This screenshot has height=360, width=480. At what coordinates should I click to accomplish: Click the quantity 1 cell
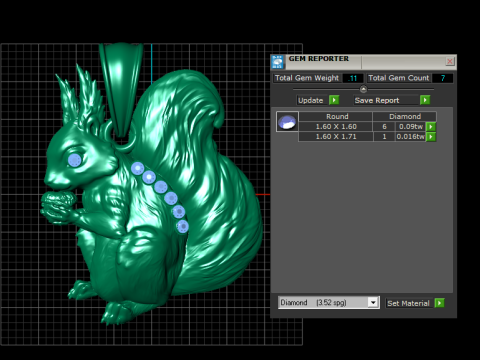coord(384,137)
